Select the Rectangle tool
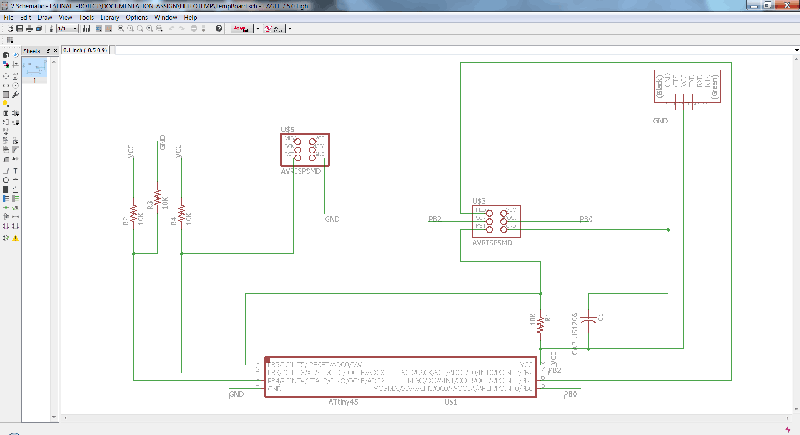 pyautogui.click(x=6, y=189)
